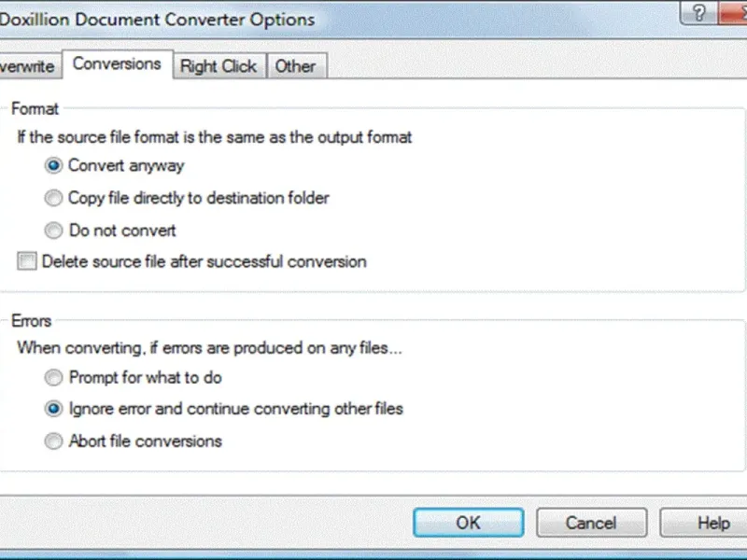Click the "Errors" group box label
The height and width of the screenshot is (560, 747).
click(32, 321)
